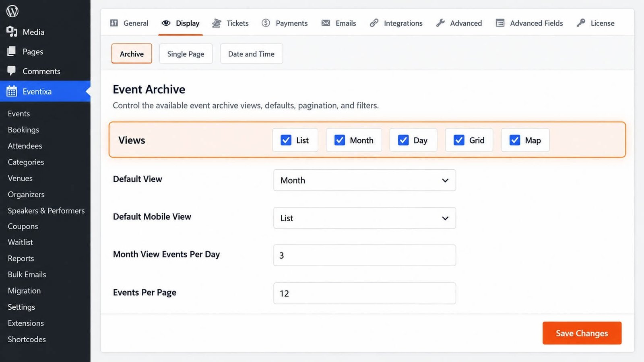Open the Tickets settings tab label

[237, 23]
